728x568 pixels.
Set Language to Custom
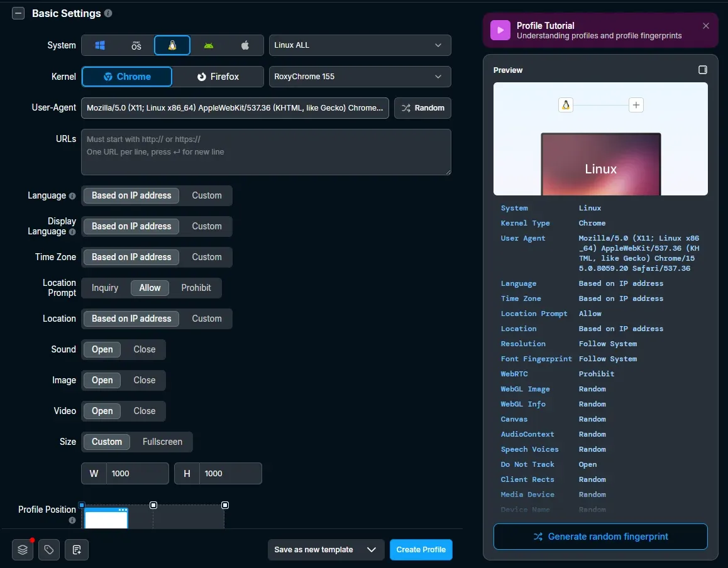[x=207, y=196]
